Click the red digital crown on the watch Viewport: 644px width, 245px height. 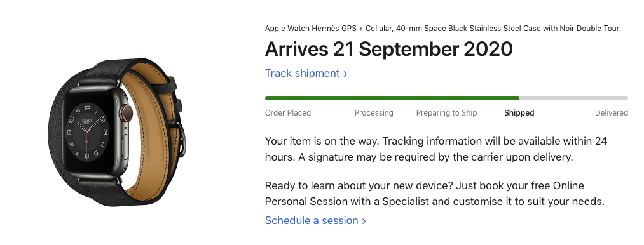pyautogui.click(x=128, y=113)
